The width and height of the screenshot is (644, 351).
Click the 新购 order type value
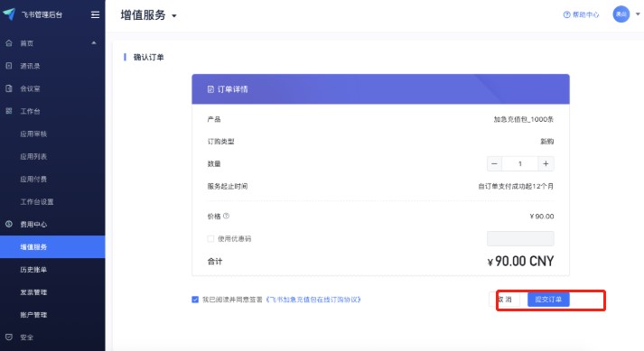click(546, 142)
